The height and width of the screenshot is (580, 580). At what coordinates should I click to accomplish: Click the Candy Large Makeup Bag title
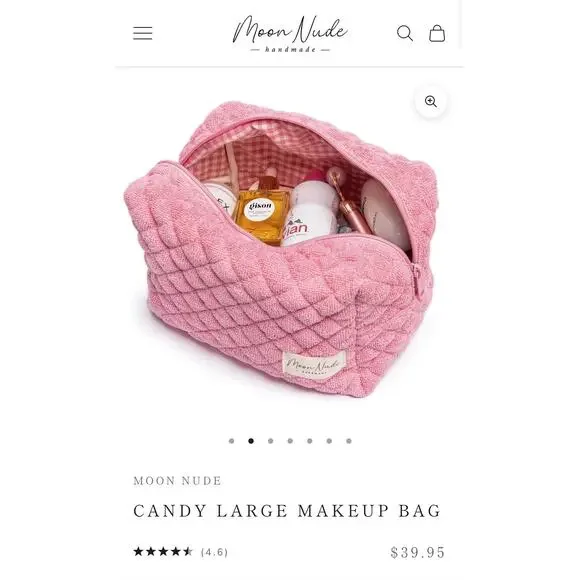point(287,511)
